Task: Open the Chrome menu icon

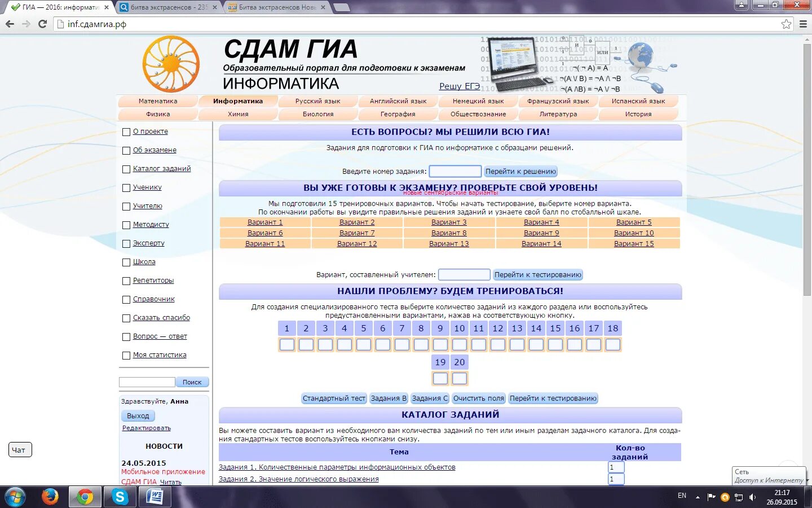Action: coord(804,24)
